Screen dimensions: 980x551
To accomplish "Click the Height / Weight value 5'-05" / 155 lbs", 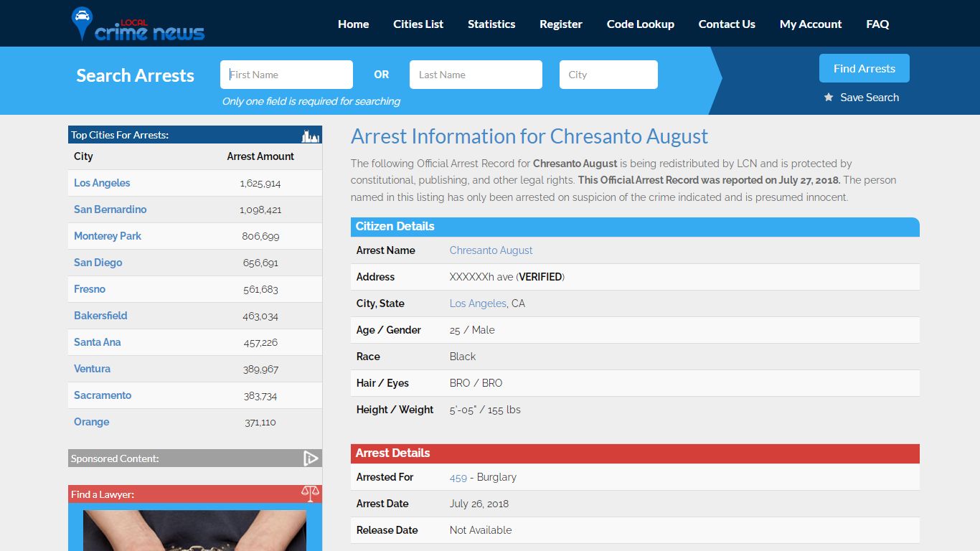I will pyautogui.click(x=485, y=410).
